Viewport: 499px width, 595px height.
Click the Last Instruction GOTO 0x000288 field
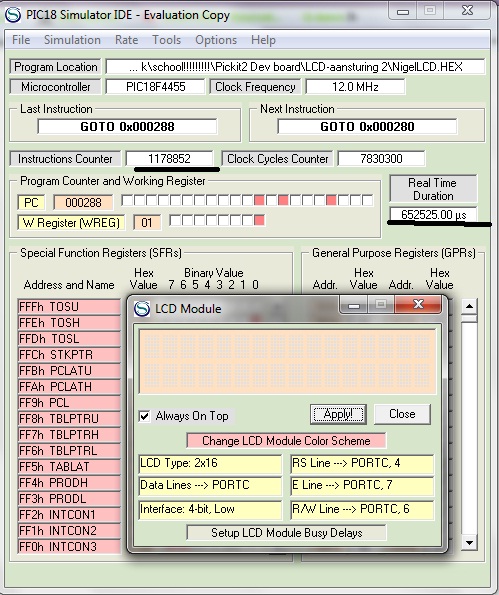[128, 126]
